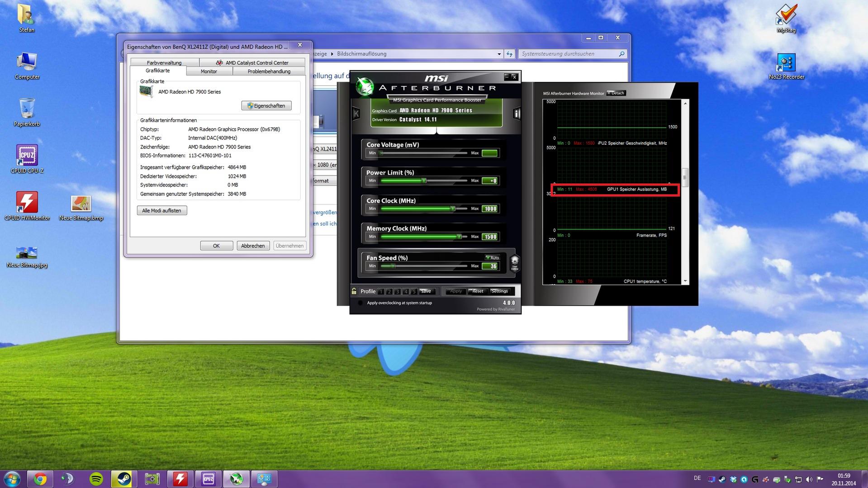
Task: Click the MSI Afterburner green jet logo
Action: 365,86
